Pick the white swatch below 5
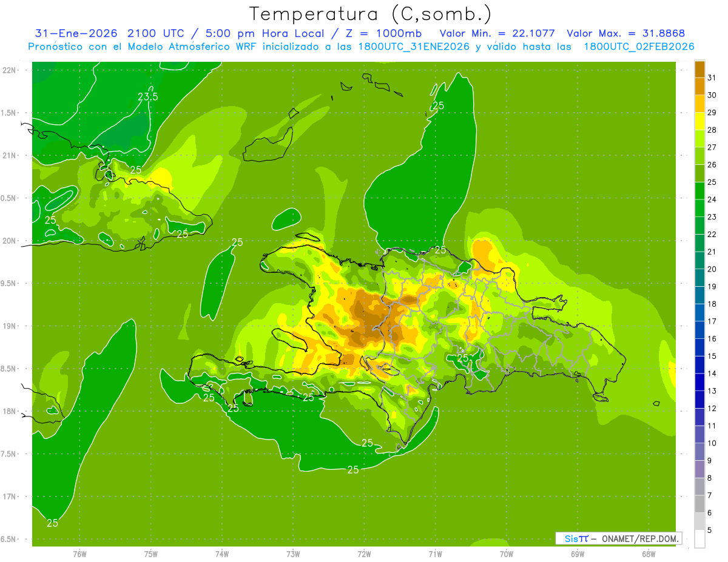The height and width of the screenshot is (562, 728). tap(699, 539)
